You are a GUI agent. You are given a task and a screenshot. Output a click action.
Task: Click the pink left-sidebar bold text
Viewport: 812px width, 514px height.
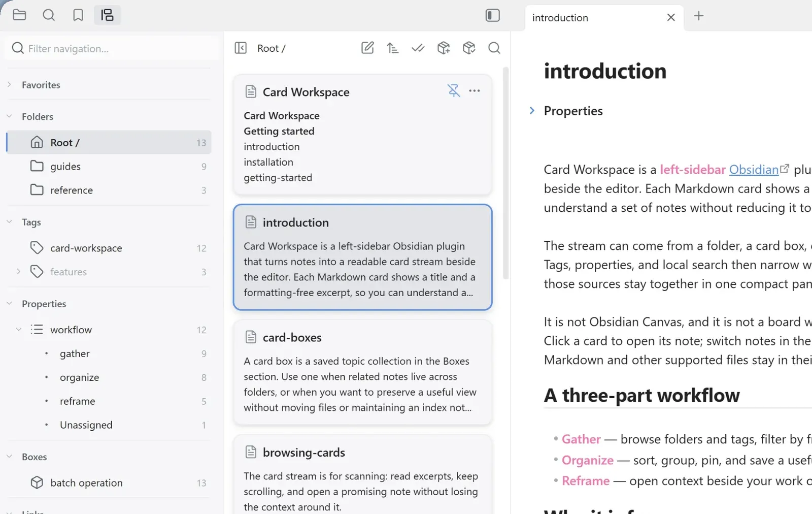coord(692,170)
